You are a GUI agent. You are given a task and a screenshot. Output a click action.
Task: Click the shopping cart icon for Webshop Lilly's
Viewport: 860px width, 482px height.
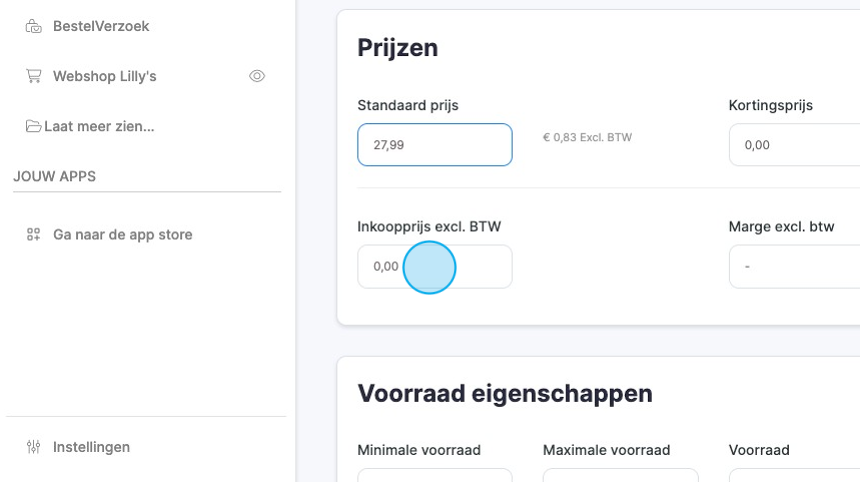pyautogui.click(x=34, y=76)
